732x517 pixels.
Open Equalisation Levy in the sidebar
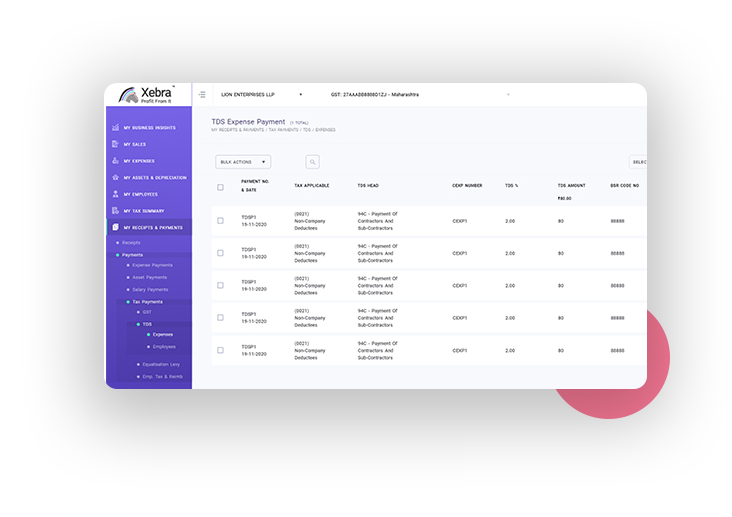click(x=161, y=364)
